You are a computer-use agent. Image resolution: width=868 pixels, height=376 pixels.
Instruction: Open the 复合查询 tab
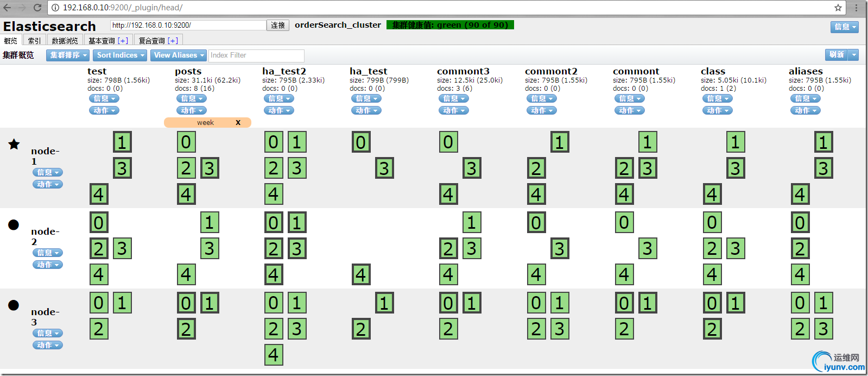click(158, 41)
